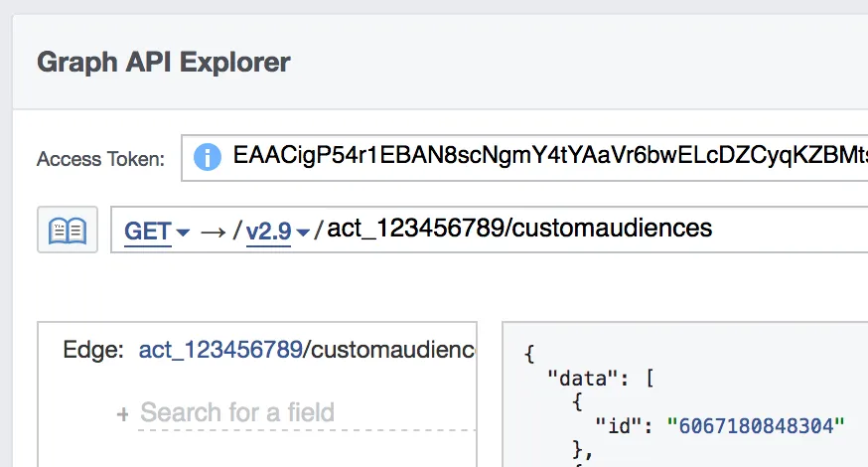Viewport: 868px width, 467px height.
Task: Click inside the Access Token text field
Action: [546, 156]
